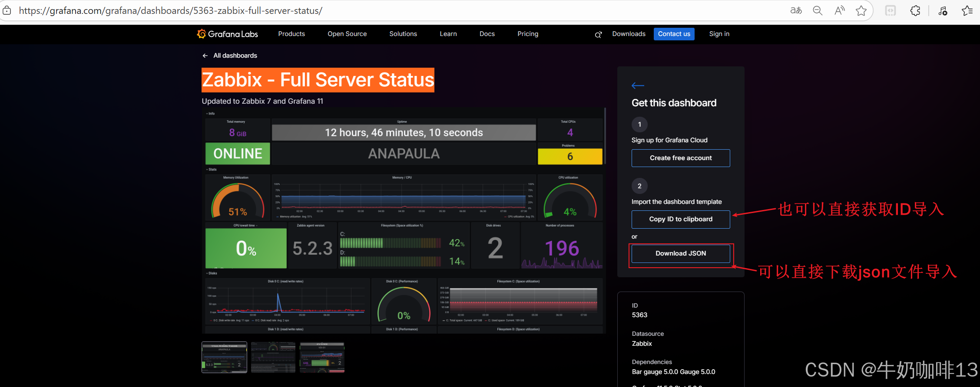Click the main dashboard preview image
Viewport: 980px width, 387px height.
tap(404, 221)
